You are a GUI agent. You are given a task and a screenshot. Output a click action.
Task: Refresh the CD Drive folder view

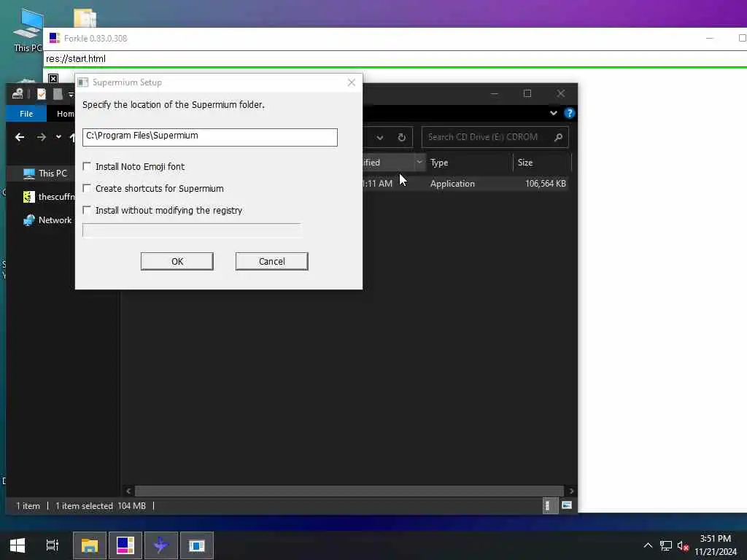tap(402, 138)
